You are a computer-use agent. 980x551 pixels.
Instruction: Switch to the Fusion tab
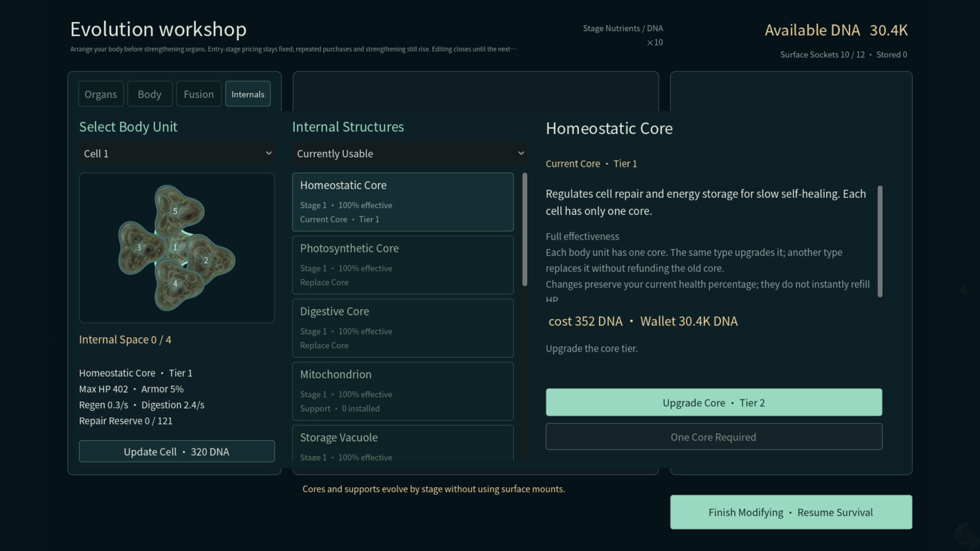coord(199,94)
